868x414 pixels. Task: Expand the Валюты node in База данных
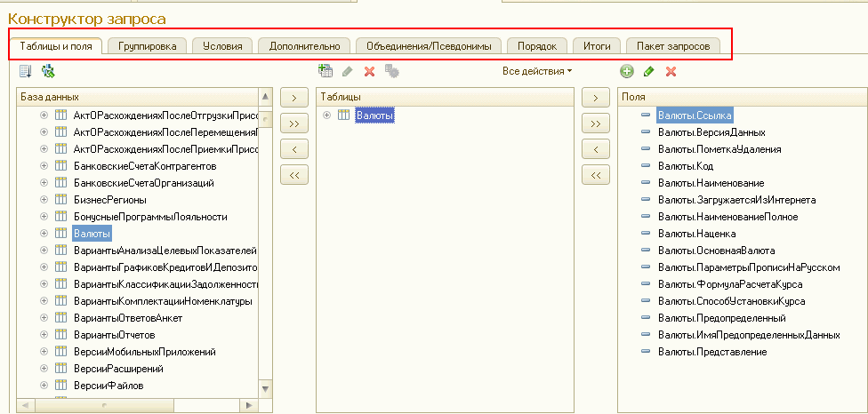(44, 234)
